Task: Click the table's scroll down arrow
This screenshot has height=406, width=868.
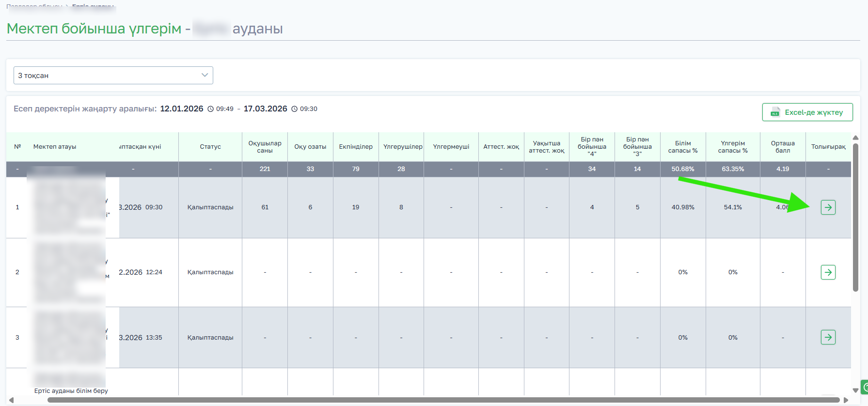Action: point(855,390)
